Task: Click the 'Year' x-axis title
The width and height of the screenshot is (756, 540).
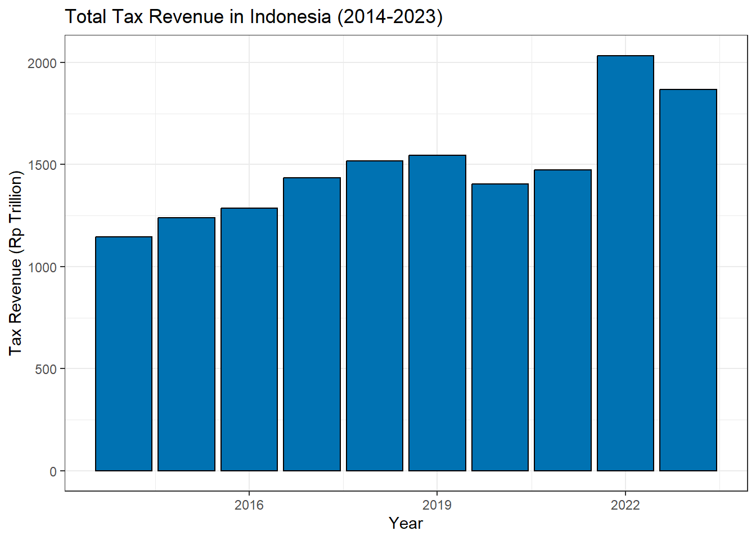Action: pos(406,523)
